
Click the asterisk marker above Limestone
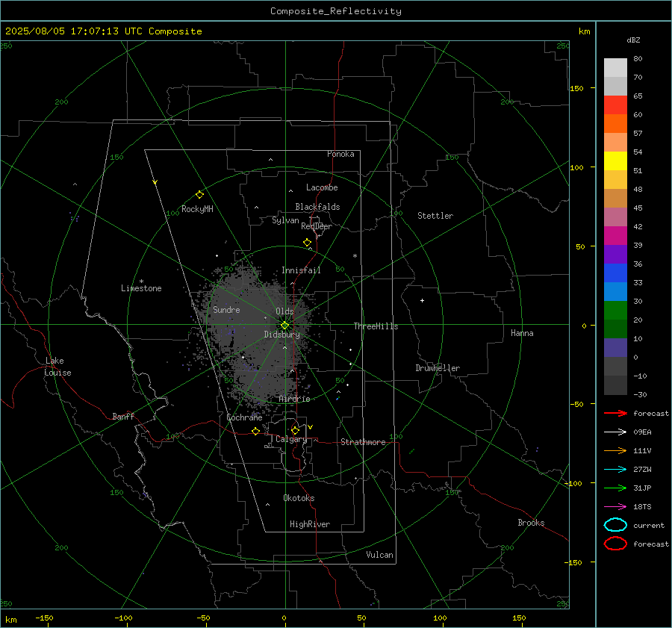pyautogui.click(x=141, y=282)
